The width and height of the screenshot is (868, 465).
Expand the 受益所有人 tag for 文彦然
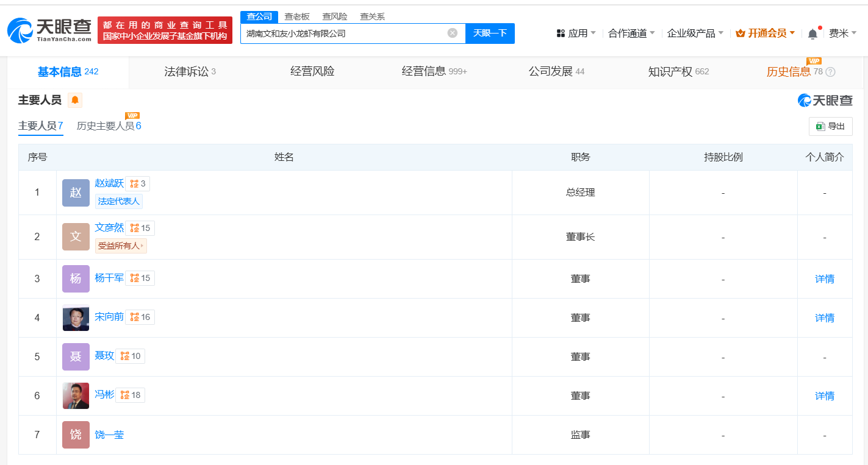pos(121,246)
